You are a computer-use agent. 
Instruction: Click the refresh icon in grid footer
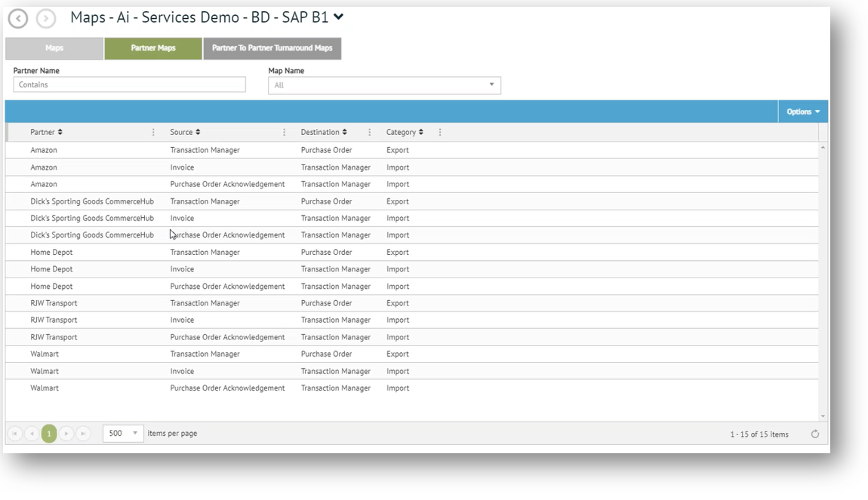click(x=814, y=434)
